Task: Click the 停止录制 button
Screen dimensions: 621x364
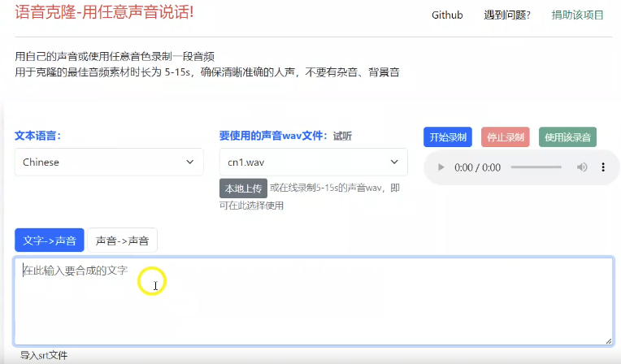Action: (x=506, y=137)
